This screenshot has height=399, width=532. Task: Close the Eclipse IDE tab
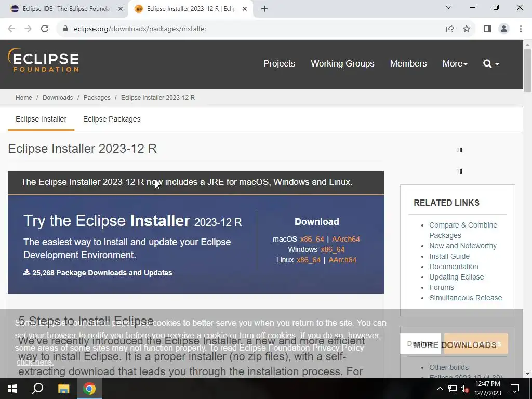click(121, 9)
